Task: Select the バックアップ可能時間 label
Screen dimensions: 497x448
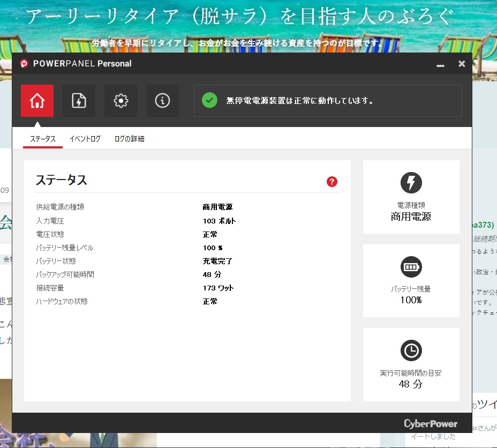Action: [x=65, y=274]
